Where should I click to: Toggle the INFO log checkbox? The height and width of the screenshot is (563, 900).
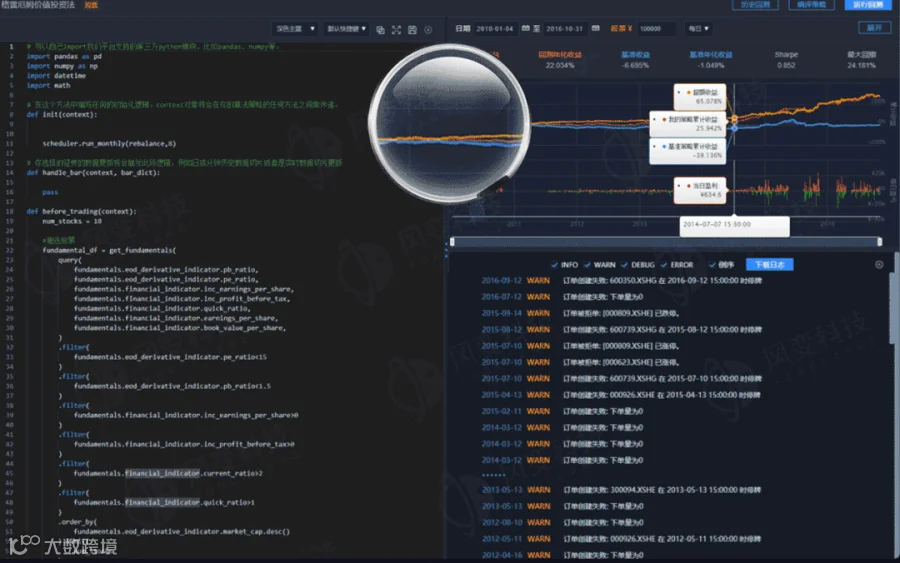click(554, 265)
